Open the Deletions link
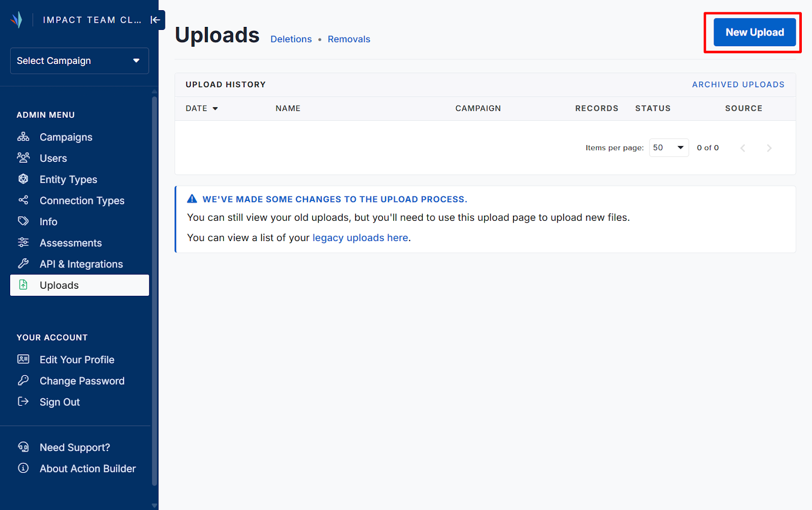The height and width of the screenshot is (510, 812). [291, 39]
